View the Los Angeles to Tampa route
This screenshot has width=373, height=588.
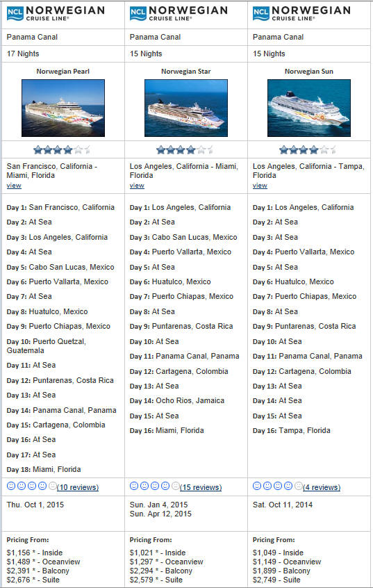(260, 186)
